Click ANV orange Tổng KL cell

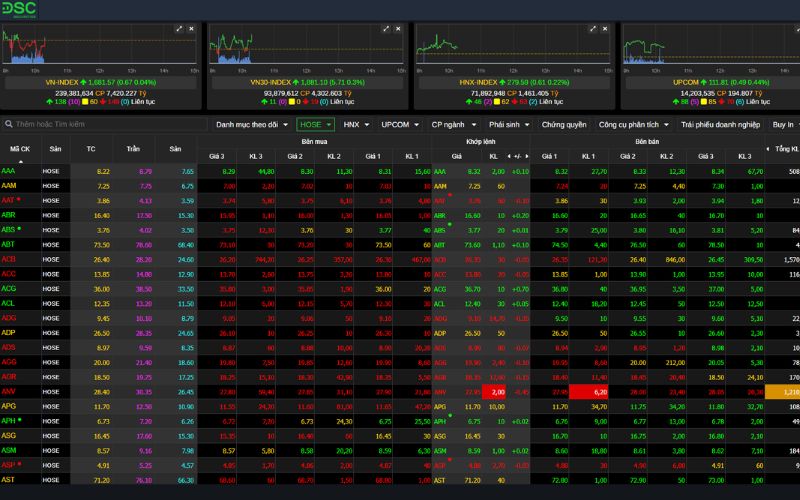click(x=782, y=392)
